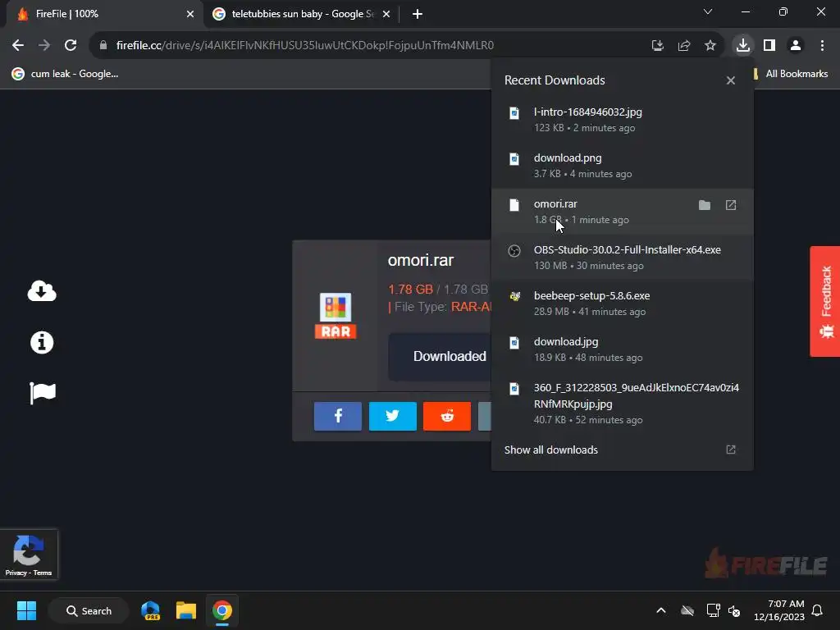Open File Explorer from taskbar

(x=186, y=610)
